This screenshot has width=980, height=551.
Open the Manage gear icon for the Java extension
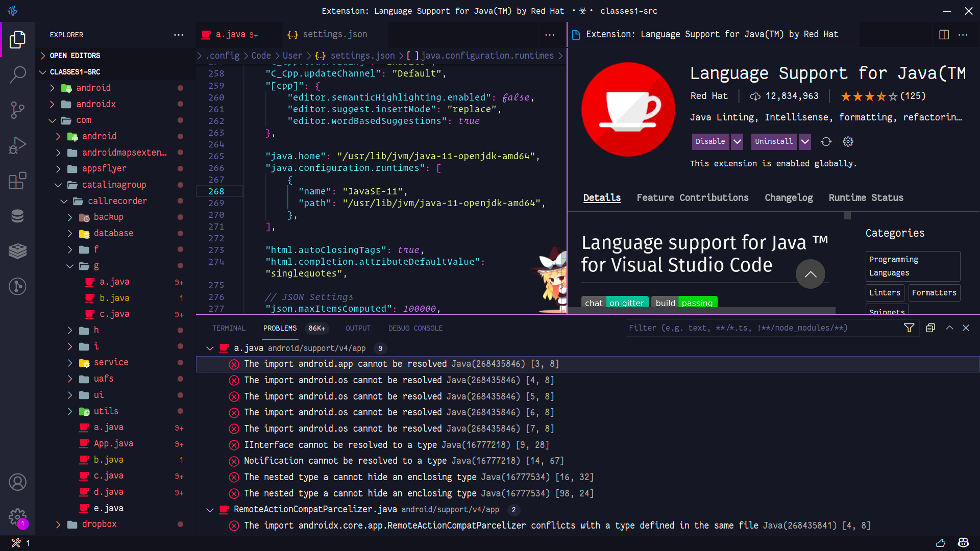pos(848,142)
